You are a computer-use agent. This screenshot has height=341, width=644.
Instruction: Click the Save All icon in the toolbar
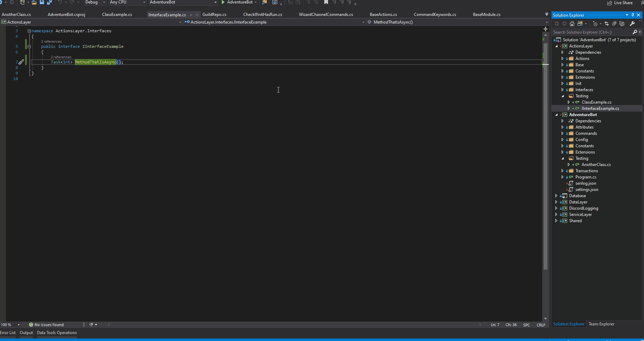(x=49, y=2)
